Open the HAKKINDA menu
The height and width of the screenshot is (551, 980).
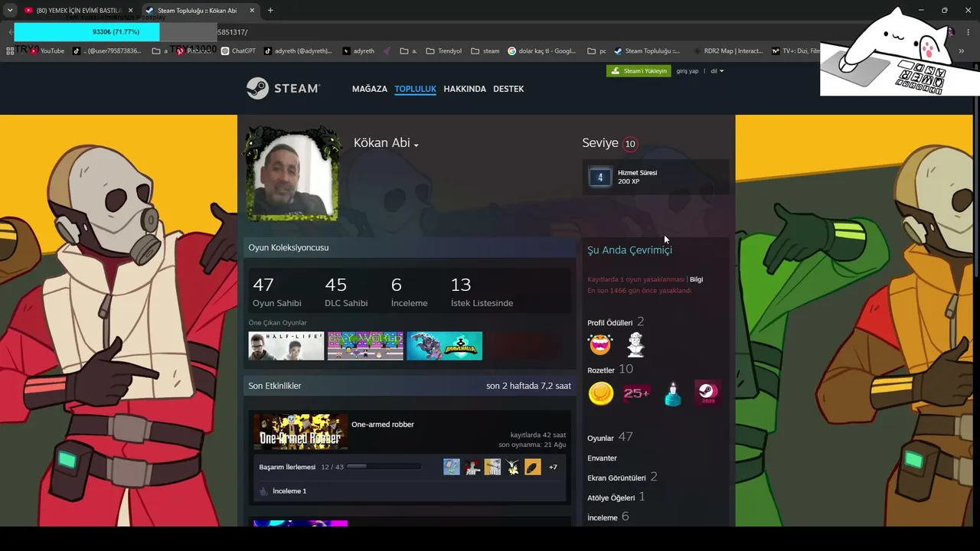[465, 89]
